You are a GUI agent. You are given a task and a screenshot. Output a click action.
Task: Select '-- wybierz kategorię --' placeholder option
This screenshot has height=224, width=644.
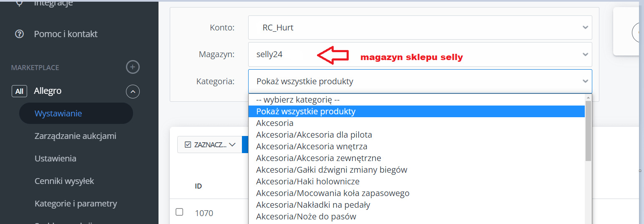pos(298,100)
